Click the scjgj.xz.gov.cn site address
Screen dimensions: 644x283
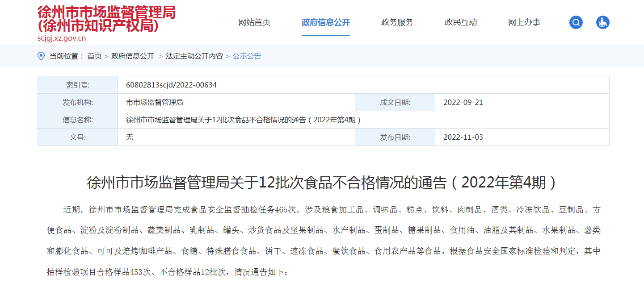click(62, 38)
